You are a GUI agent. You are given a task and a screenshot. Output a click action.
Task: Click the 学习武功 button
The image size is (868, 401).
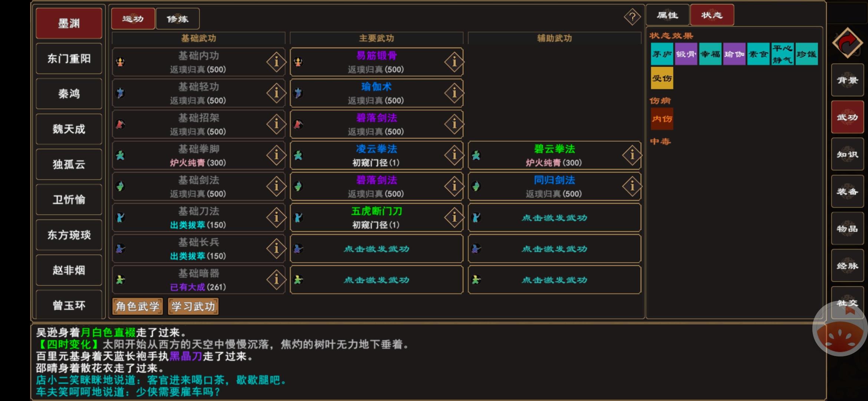tap(193, 307)
